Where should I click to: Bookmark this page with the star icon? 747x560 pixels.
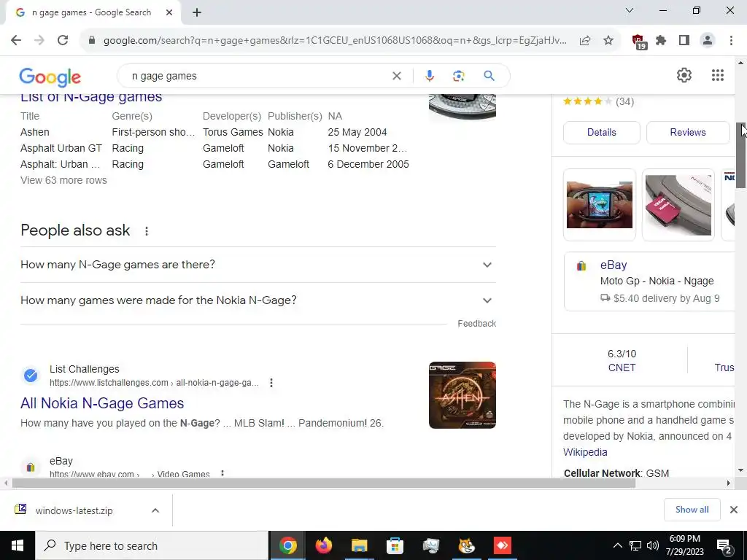pos(608,41)
